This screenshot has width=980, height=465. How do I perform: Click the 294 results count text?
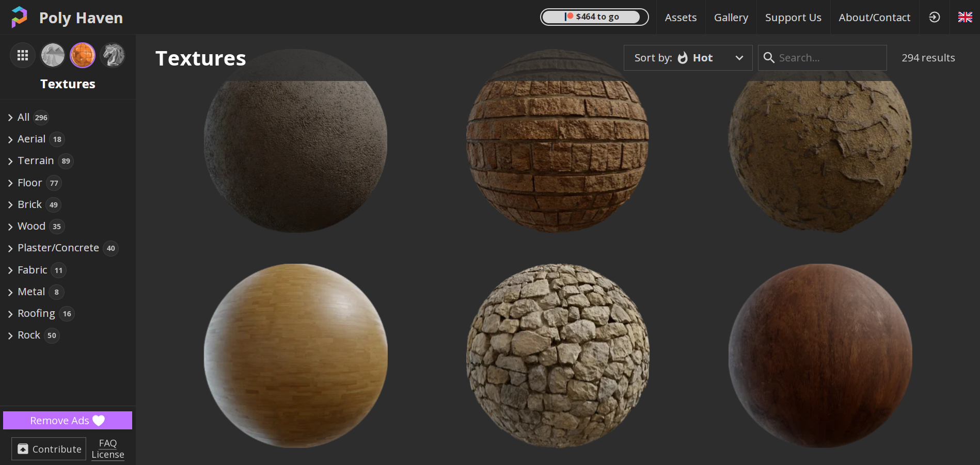pos(928,58)
